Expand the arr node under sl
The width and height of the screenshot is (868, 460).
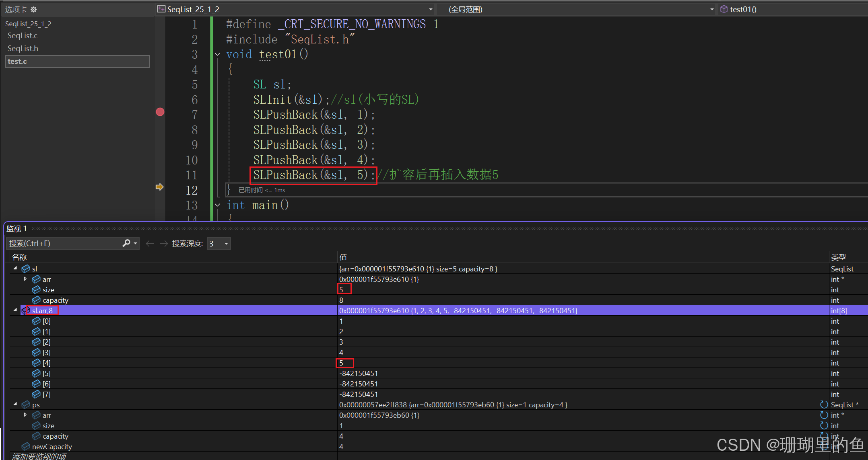(25, 279)
